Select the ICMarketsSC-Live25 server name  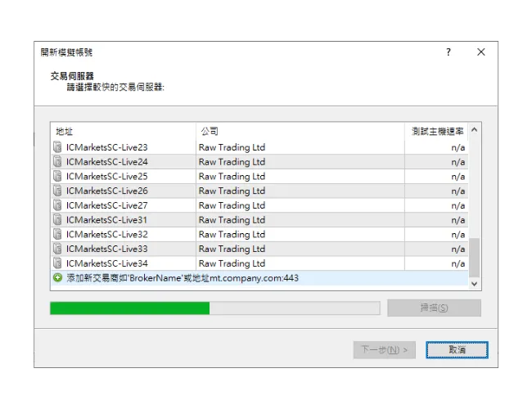[x=107, y=177]
